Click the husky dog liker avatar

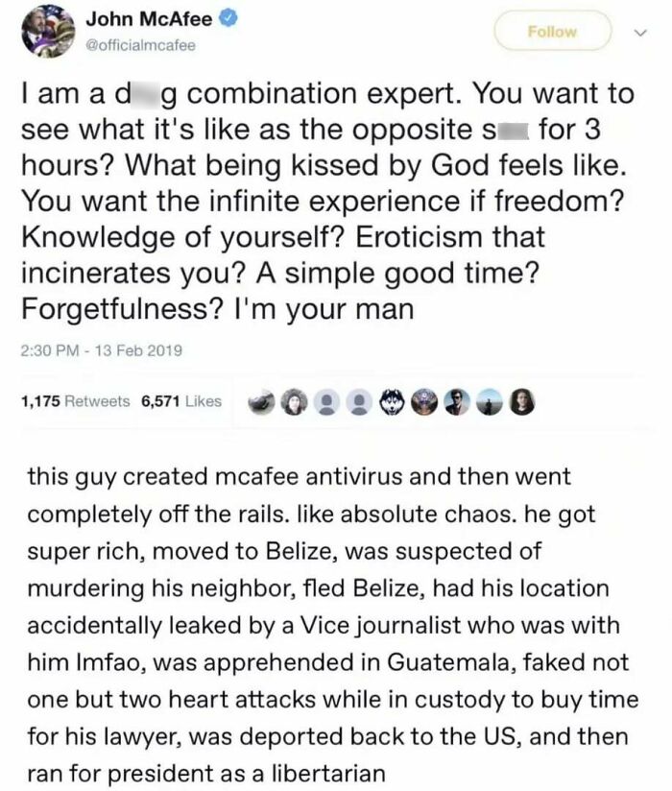pos(392,401)
